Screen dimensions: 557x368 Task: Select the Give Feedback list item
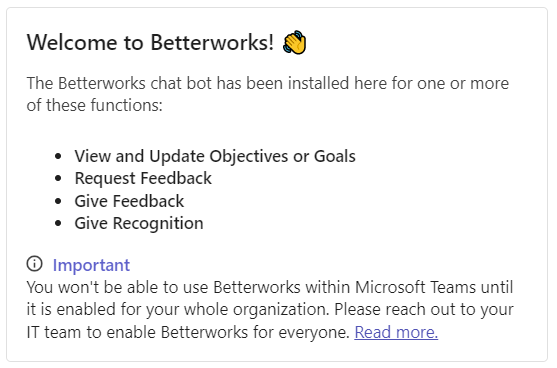[129, 201]
